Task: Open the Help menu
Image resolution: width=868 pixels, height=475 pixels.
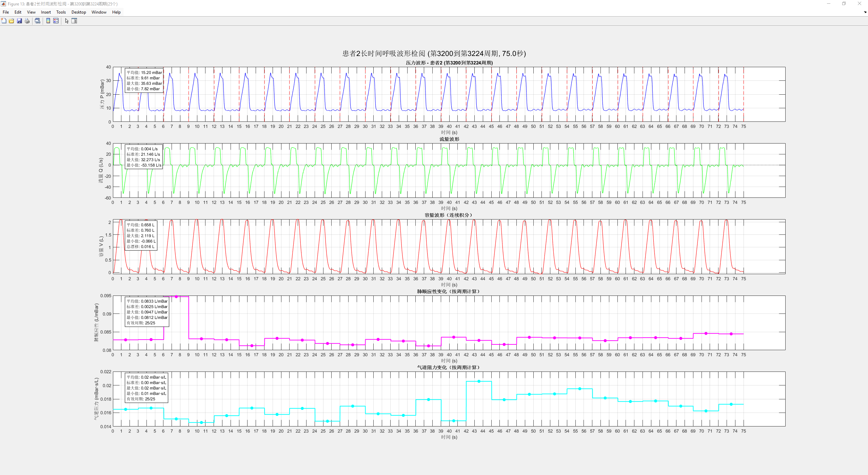Action: 116,12
